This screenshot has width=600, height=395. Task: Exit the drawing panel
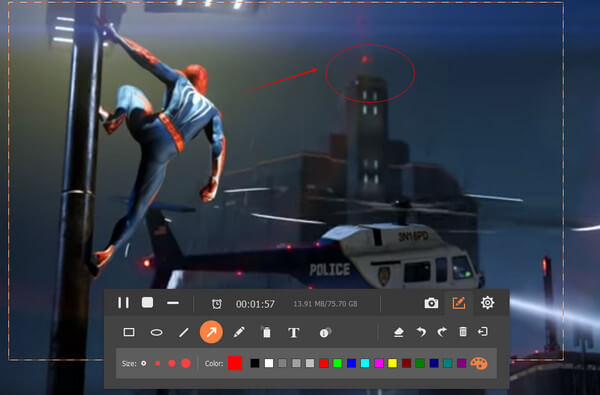(483, 331)
